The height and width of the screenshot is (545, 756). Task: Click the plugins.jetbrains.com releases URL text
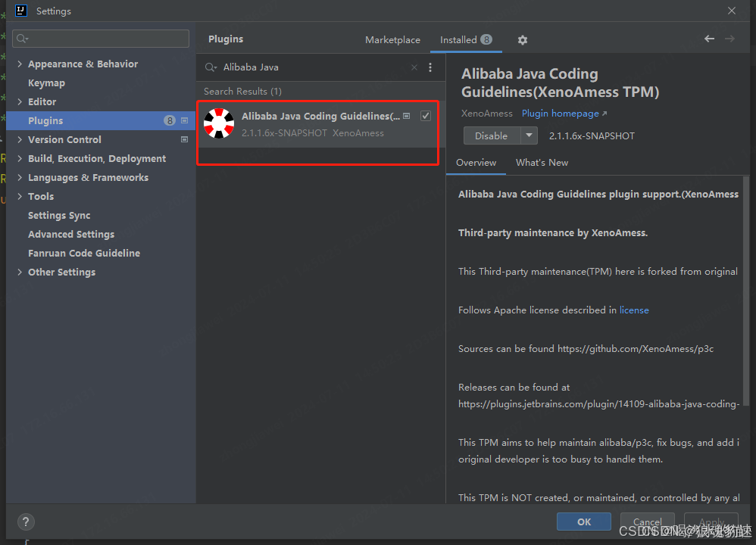[x=599, y=403]
